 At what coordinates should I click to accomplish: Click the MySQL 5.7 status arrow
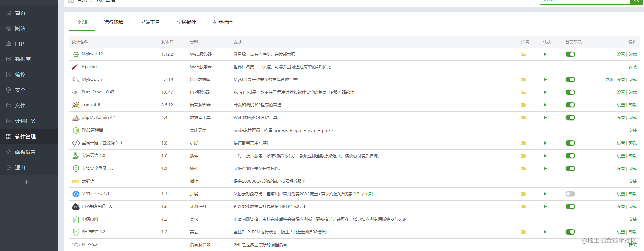click(545, 80)
